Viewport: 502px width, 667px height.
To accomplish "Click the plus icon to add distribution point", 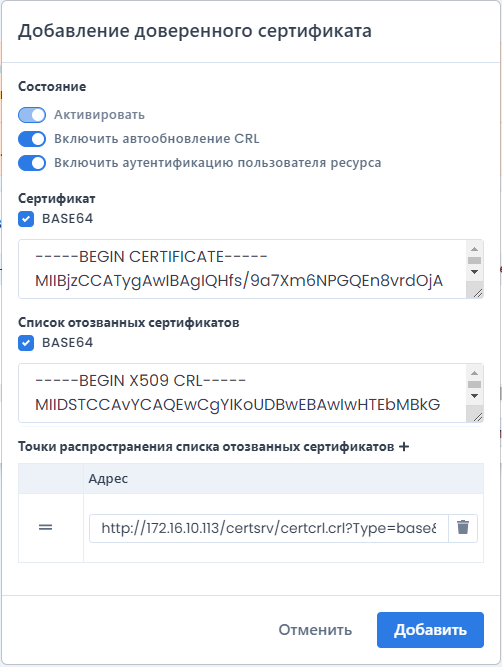I will click(x=404, y=447).
